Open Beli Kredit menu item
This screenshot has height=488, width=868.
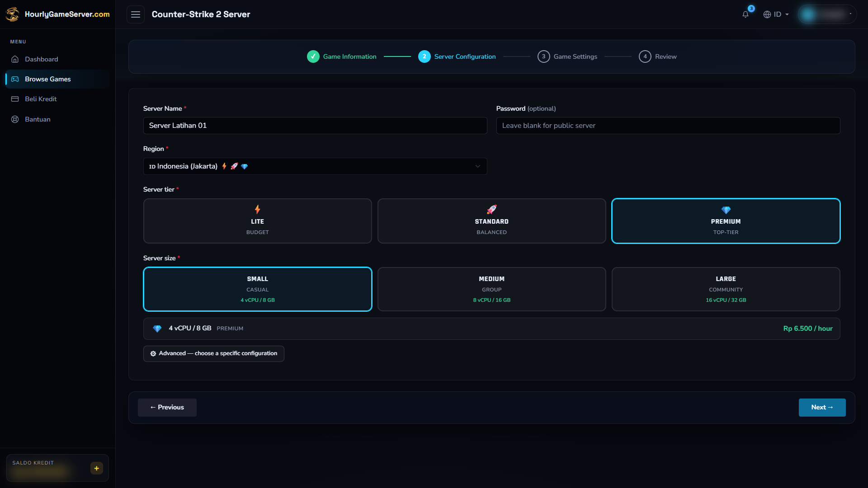pyautogui.click(x=57, y=99)
